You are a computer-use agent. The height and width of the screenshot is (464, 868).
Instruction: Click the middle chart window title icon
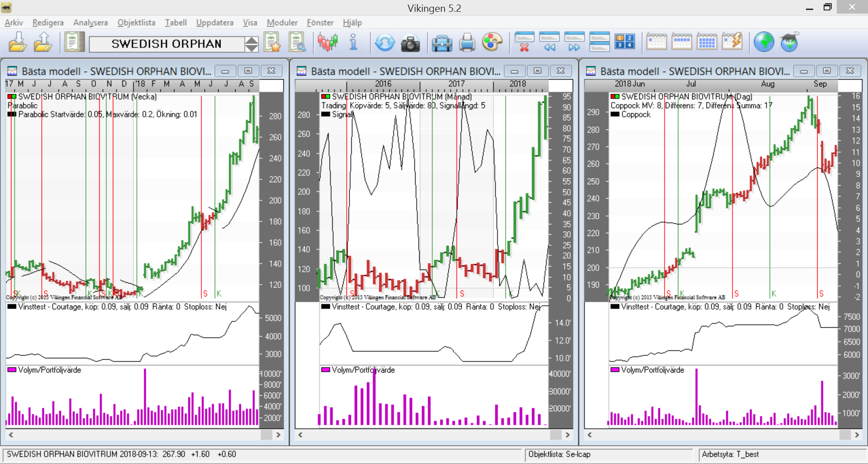(x=302, y=71)
